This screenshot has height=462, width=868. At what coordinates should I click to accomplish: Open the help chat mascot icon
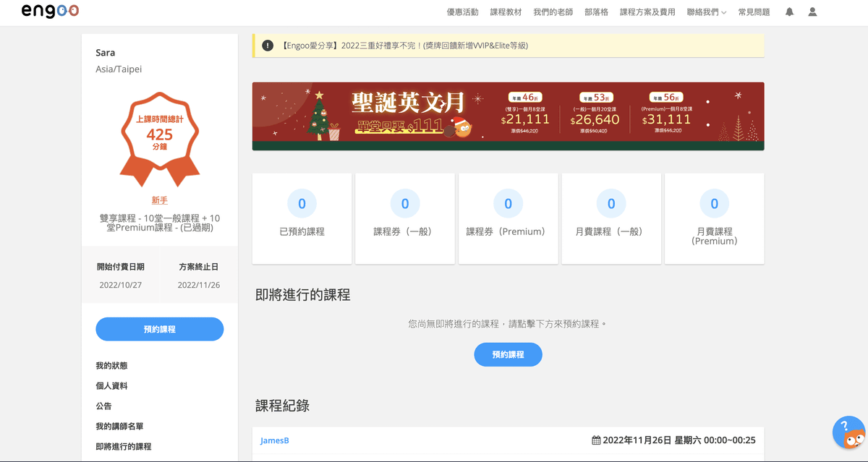[850, 432]
